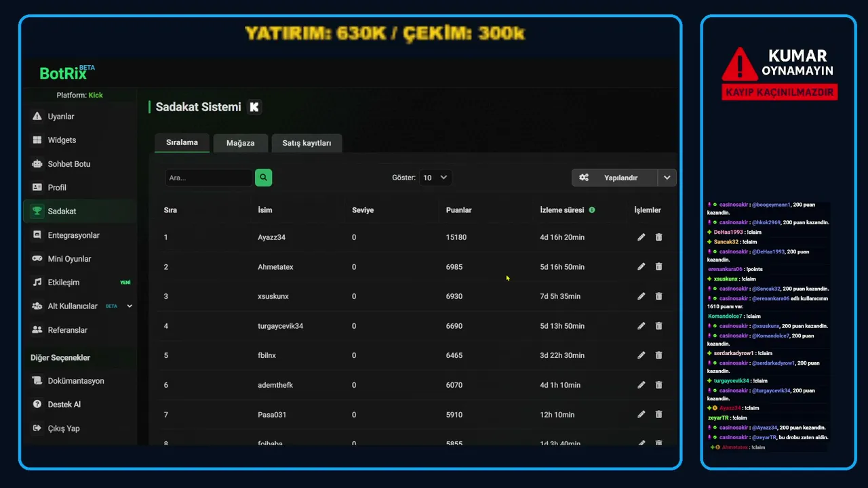The image size is (868, 488).
Task: Click the İzleme süresi info icon
Action: [592, 210]
